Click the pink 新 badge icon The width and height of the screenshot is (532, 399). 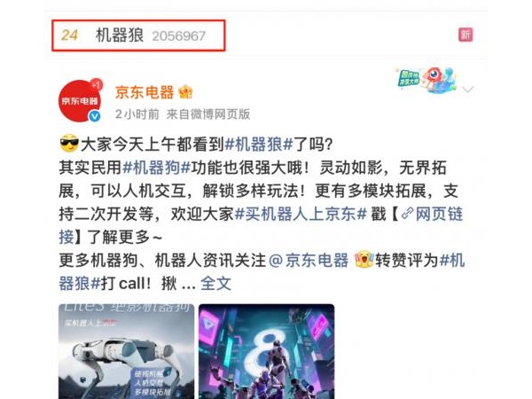point(465,35)
